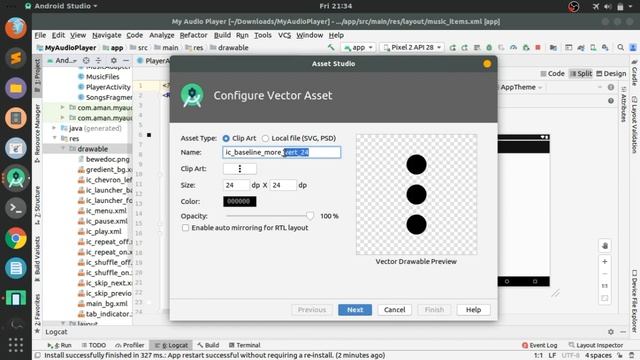This screenshot has width=640, height=360.
Task: Open Sublime Text from the dock
Action: 16,58
